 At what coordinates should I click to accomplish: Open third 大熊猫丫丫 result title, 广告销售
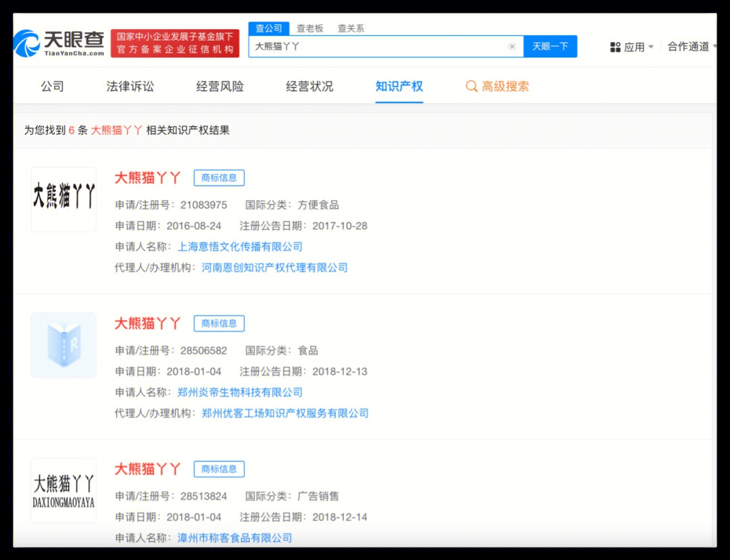(x=147, y=469)
